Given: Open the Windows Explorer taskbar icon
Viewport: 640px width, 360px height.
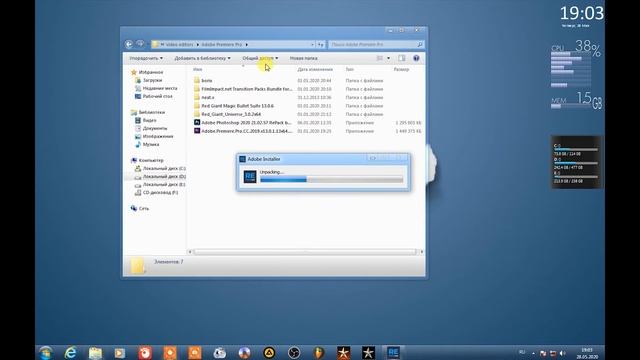Looking at the screenshot, I should pyautogui.click(x=95, y=353).
